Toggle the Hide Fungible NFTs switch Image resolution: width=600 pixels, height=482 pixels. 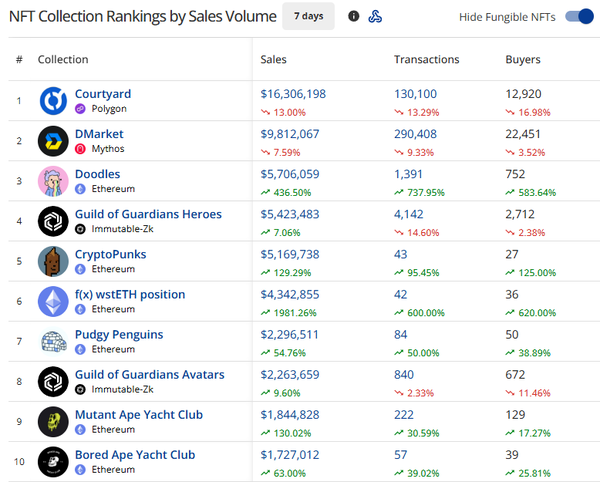[579, 16]
